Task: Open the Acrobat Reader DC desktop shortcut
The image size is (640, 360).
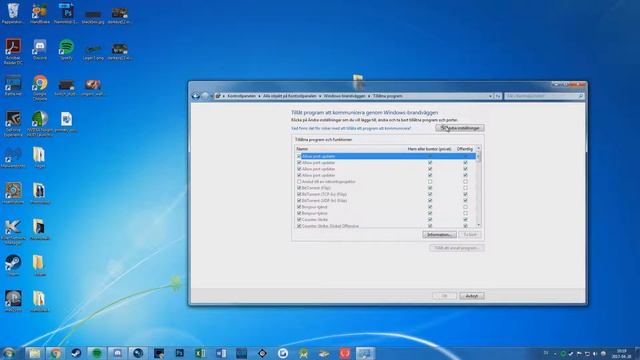Action: point(13,51)
